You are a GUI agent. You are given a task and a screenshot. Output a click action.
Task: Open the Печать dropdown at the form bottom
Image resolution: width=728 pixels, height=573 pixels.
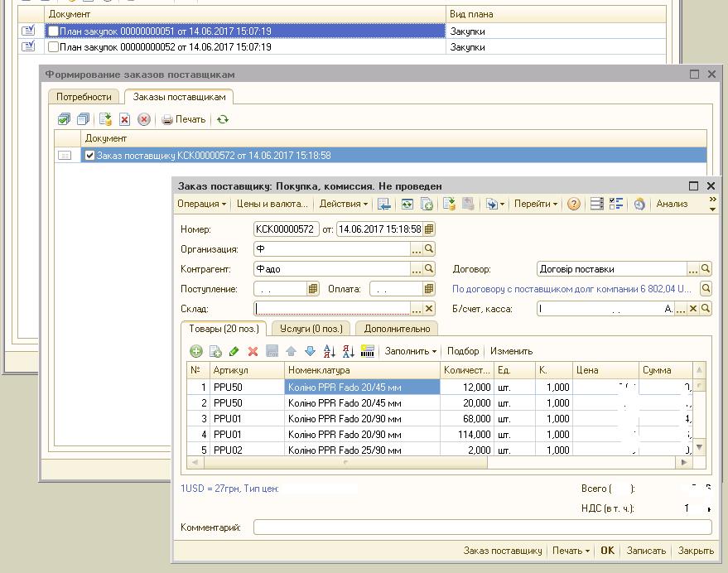click(x=571, y=551)
